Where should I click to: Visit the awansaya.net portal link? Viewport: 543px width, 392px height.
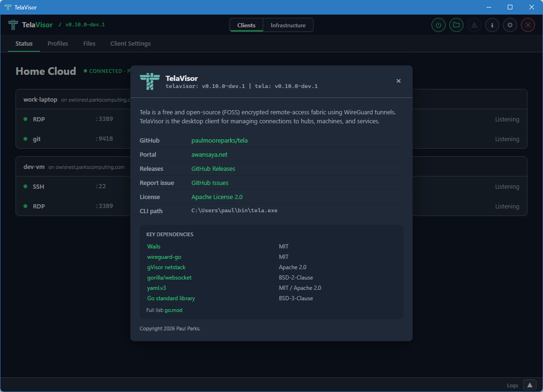click(209, 155)
